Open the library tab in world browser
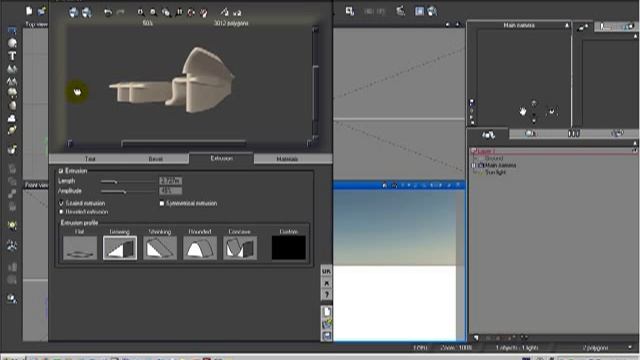The image size is (640, 360). 573,133
